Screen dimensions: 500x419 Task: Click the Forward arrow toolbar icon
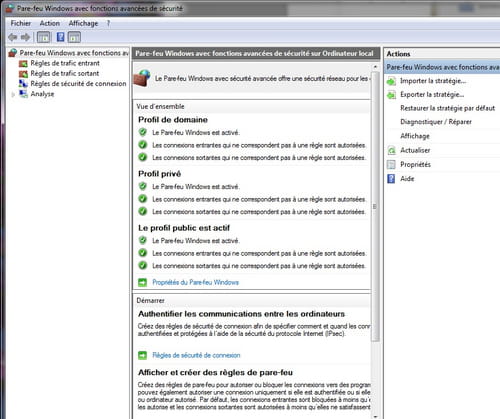25,37
